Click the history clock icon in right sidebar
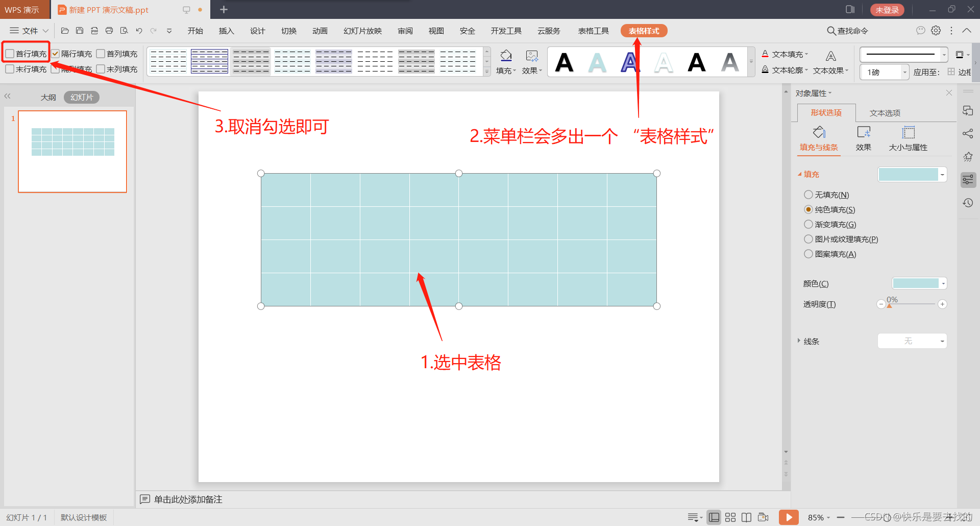The height and width of the screenshot is (526, 980). click(x=967, y=203)
